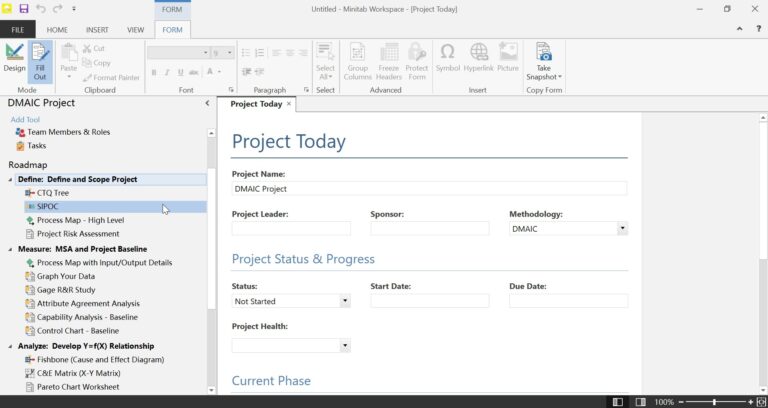The image size is (768, 408).
Task: Click Save icon in quick access toolbar
Action: point(24,9)
